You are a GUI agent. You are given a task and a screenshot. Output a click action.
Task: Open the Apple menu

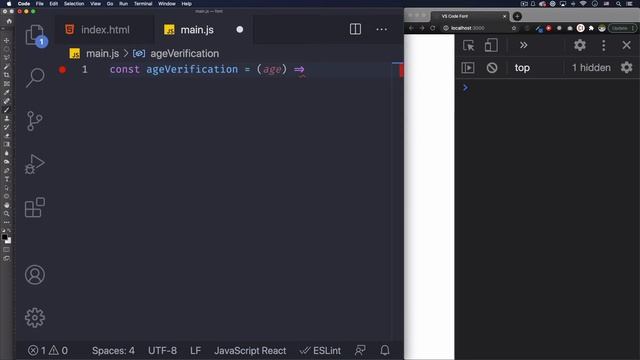[9, 4]
